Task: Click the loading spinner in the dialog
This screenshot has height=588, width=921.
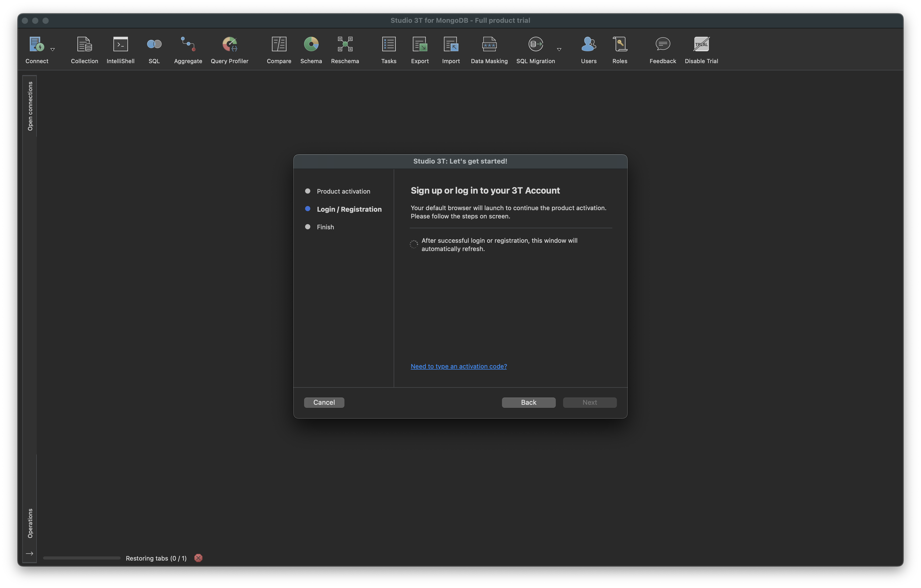Action: [413, 244]
